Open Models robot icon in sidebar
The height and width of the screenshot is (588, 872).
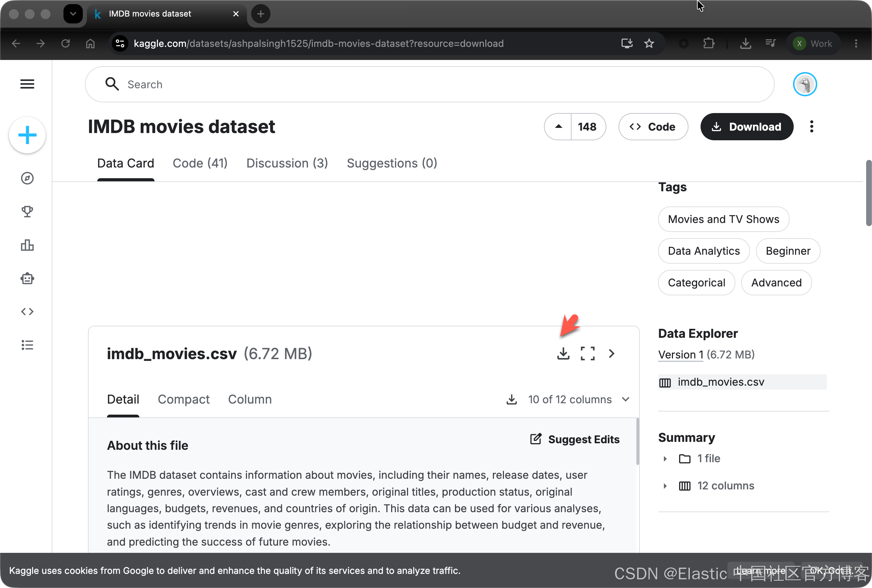coord(27,278)
